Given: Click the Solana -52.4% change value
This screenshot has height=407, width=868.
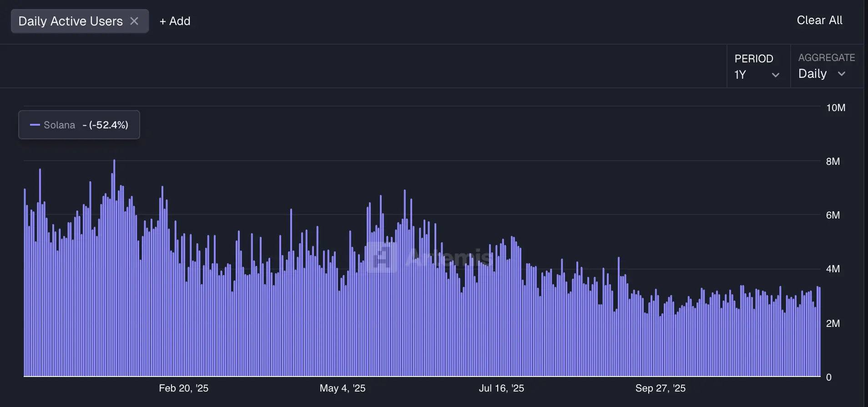Looking at the screenshot, I should tap(108, 125).
